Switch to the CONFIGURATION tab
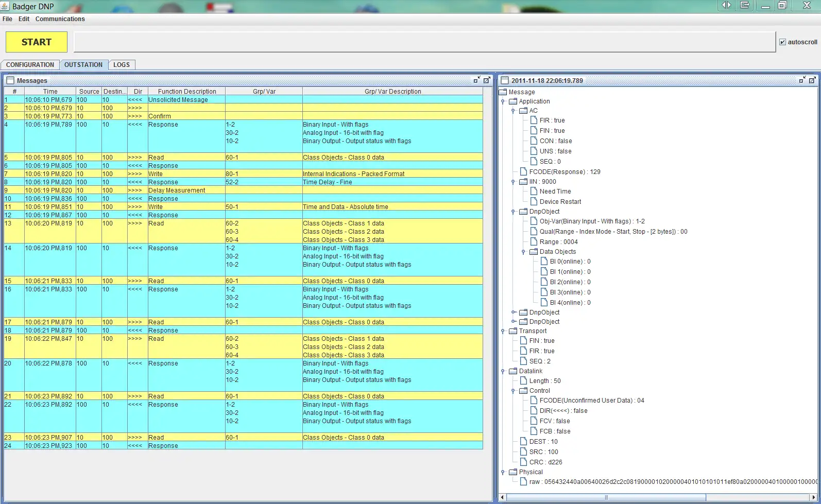This screenshot has height=504, width=821. point(30,65)
